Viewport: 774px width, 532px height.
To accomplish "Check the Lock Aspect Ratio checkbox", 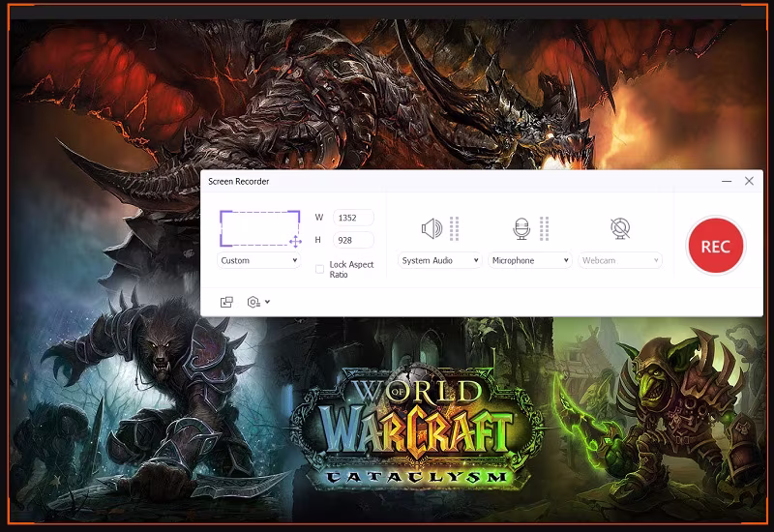I will click(x=319, y=269).
